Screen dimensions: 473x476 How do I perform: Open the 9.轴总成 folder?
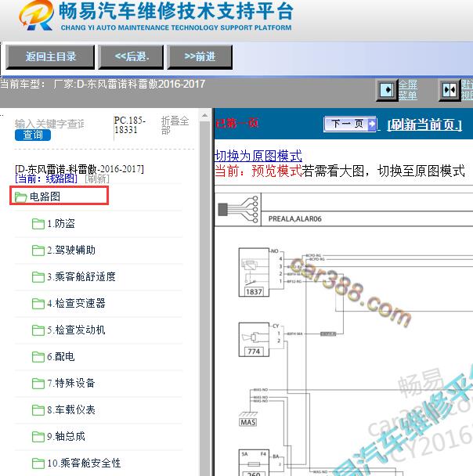pos(67,437)
